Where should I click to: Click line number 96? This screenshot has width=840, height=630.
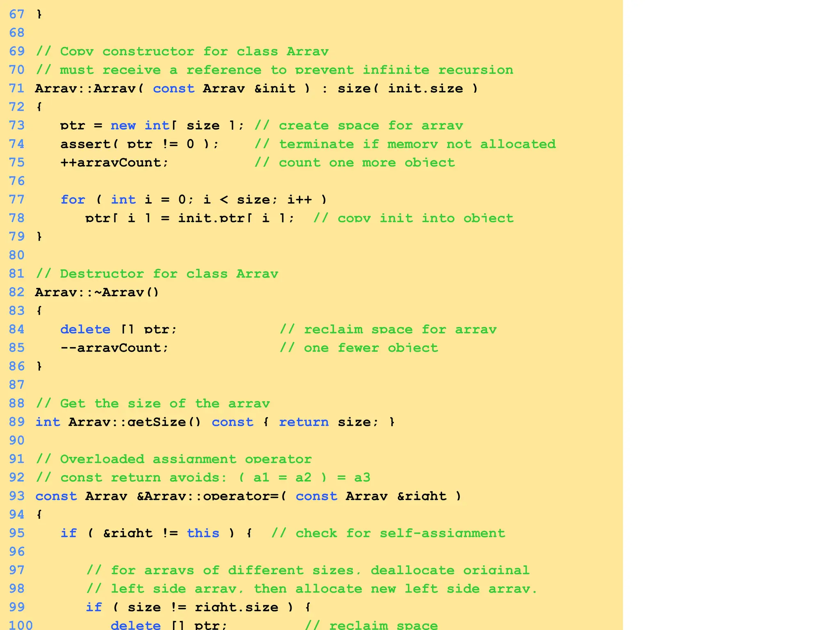[x=17, y=552]
